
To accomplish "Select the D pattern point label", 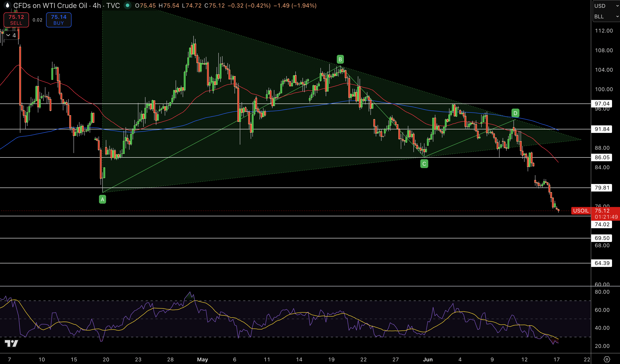I will pyautogui.click(x=515, y=113).
